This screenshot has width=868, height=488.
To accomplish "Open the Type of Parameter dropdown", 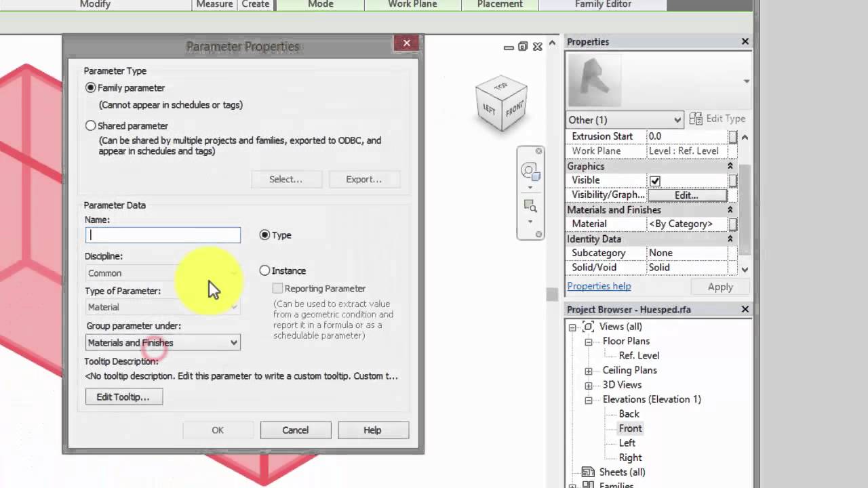I will (x=163, y=307).
